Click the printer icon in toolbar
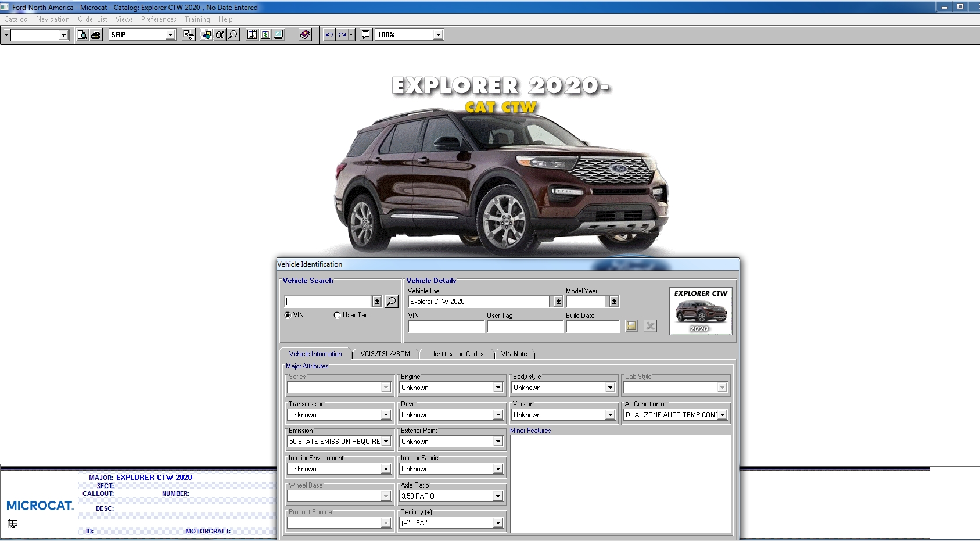The height and width of the screenshot is (541, 980). point(96,35)
